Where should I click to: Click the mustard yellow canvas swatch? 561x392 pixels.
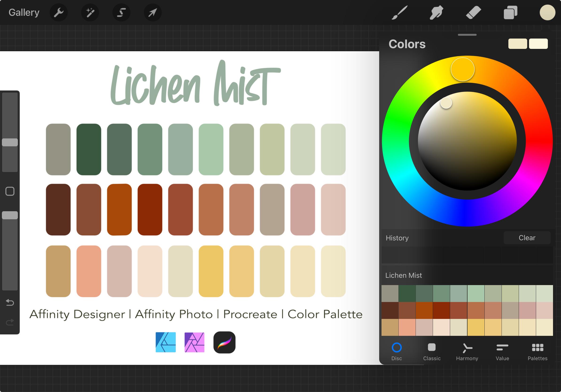tap(211, 271)
